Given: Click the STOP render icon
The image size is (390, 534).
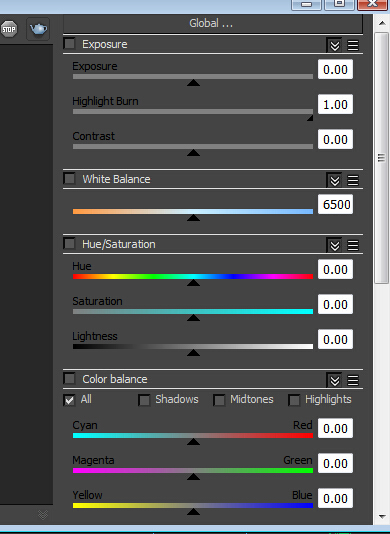Looking at the screenshot, I should tap(9, 29).
